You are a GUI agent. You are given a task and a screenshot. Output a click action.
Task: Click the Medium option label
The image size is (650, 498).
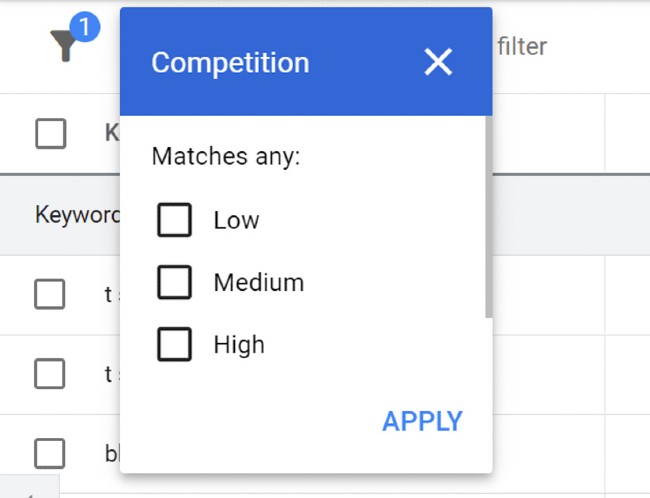pyautogui.click(x=258, y=283)
